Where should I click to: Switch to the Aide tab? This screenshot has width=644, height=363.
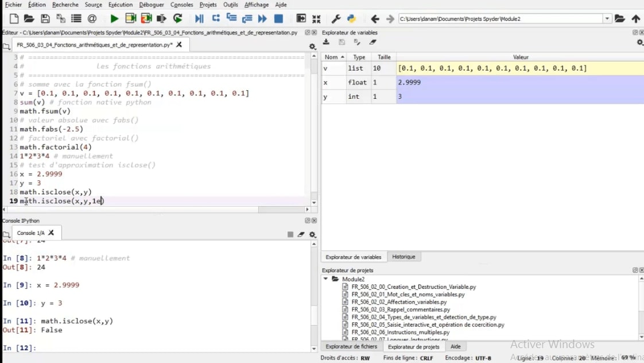pyautogui.click(x=455, y=346)
